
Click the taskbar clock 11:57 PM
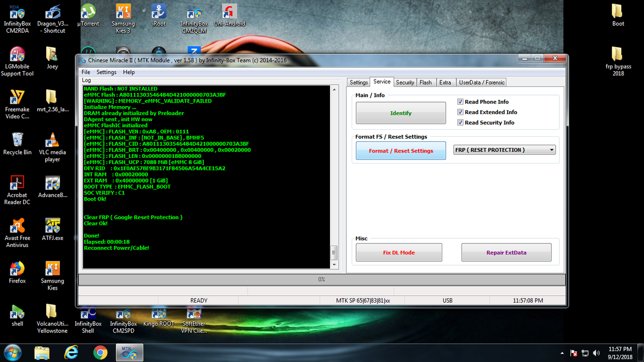(x=619, y=352)
